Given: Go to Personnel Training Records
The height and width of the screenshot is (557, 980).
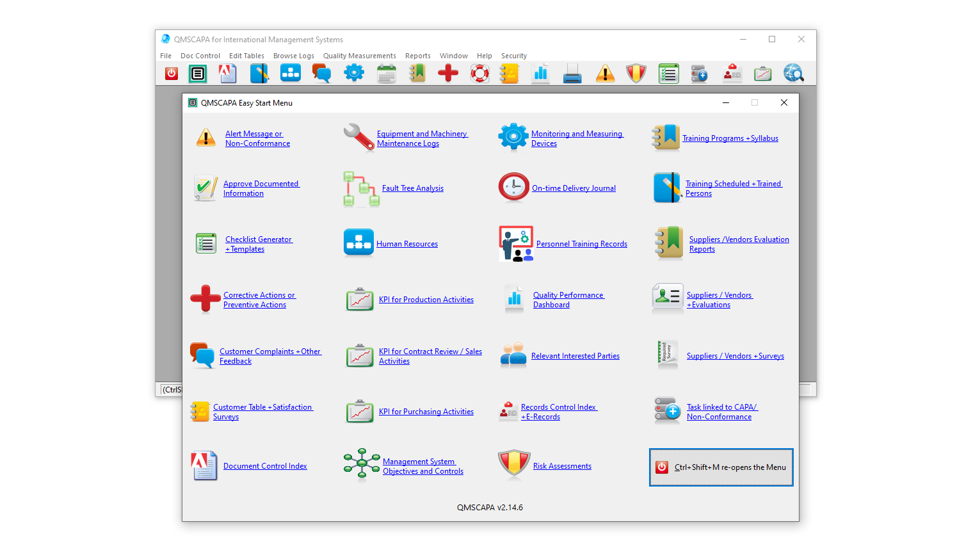Looking at the screenshot, I should (581, 244).
